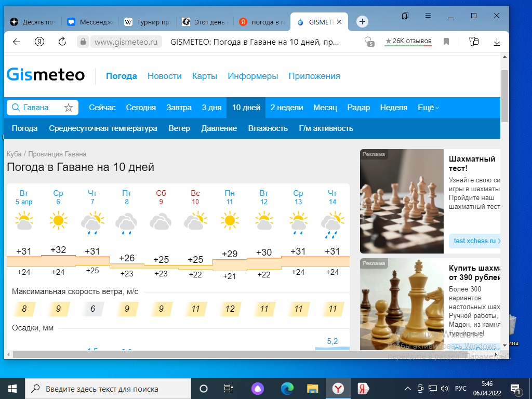The image size is (532, 399).
Task: Open the browser's tab collections icon
Action: tap(405, 16)
